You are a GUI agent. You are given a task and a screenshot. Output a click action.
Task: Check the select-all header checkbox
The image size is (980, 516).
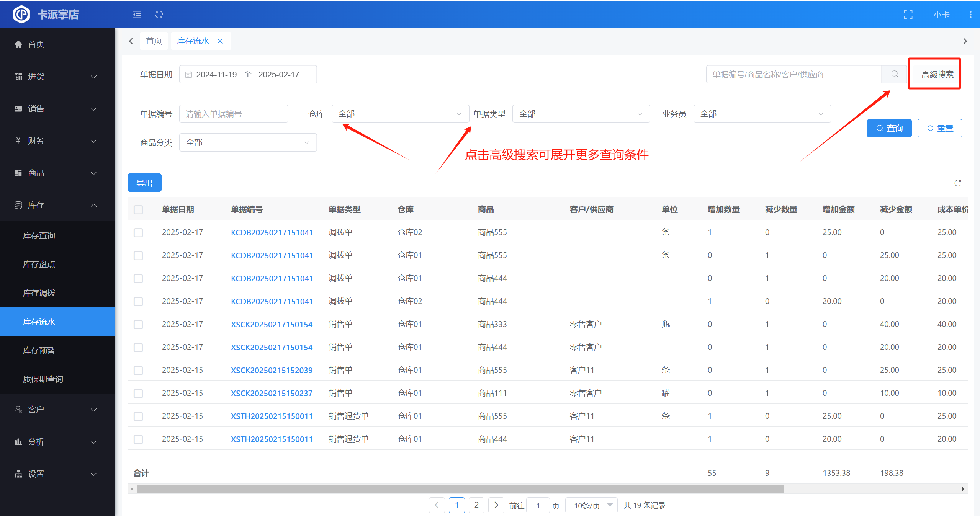point(138,210)
